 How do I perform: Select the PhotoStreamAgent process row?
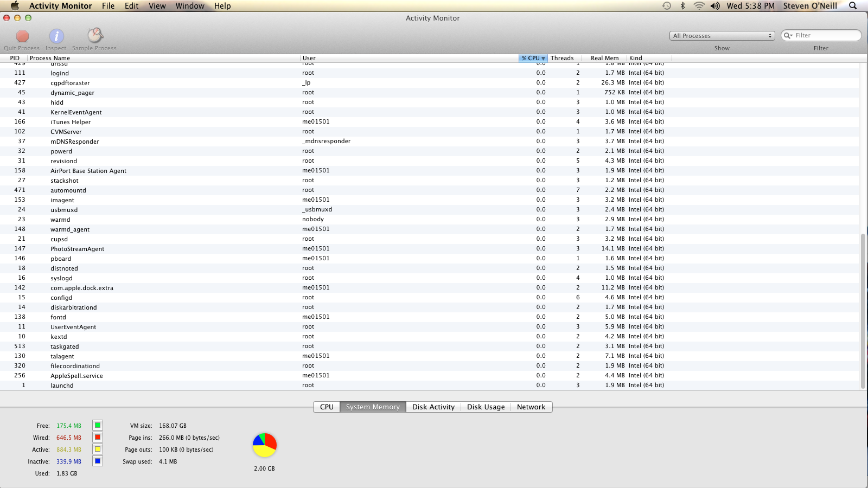(x=430, y=248)
